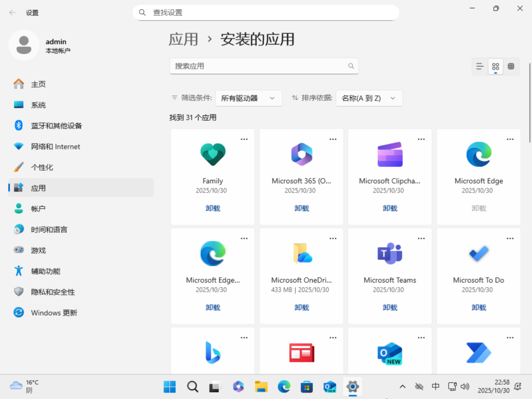
Task: Open more options for Microsoft Edge
Action: (x=510, y=139)
